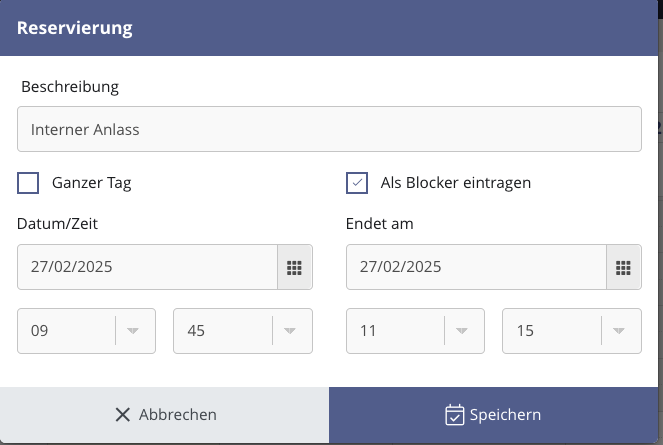The width and height of the screenshot is (663, 445).
Task: Click the Datum/Zeit date field 27/02/2025
Action: [147, 267]
